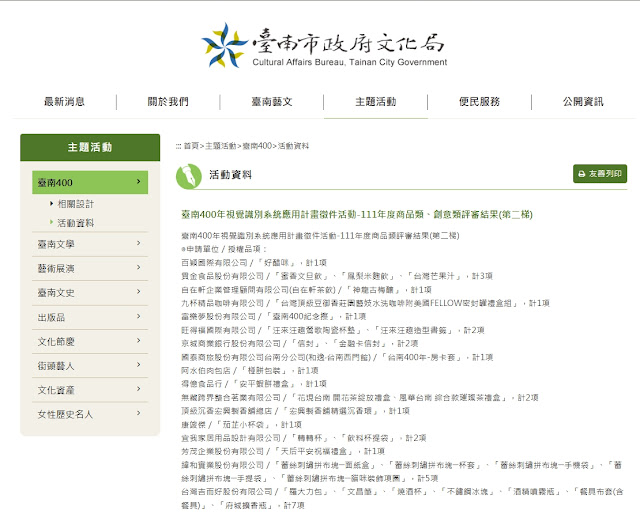The width and height of the screenshot is (640, 521).
Task: Click the line starting with 台灣吉而好股份有限公司
Action: (x=402, y=498)
